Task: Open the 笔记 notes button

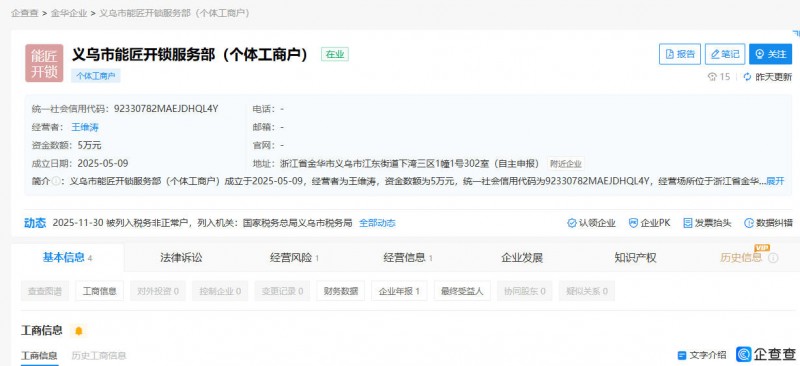Action: 725,54
